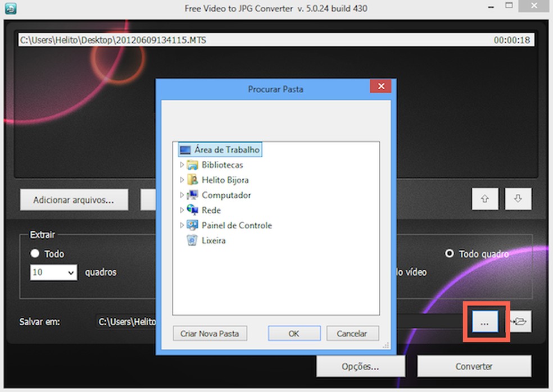Select the Área de Trabalho tree item
This screenshot has height=392, width=553.
pos(220,150)
